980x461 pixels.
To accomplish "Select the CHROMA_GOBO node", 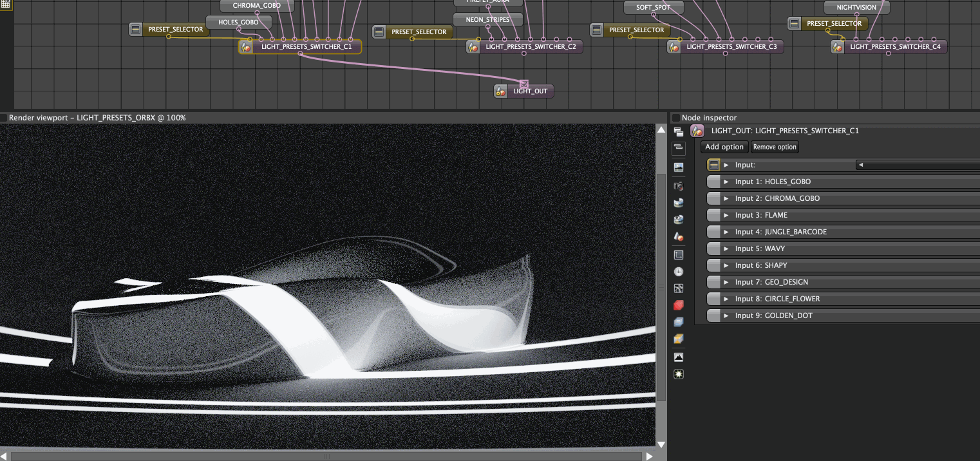I will pyautogui.click(x=256, y=6).
